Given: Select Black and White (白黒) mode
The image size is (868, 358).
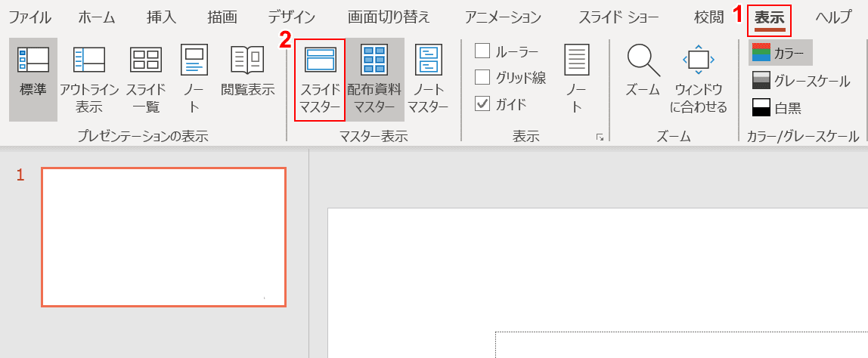Looking at the screenshot, I should coord(777,107).
